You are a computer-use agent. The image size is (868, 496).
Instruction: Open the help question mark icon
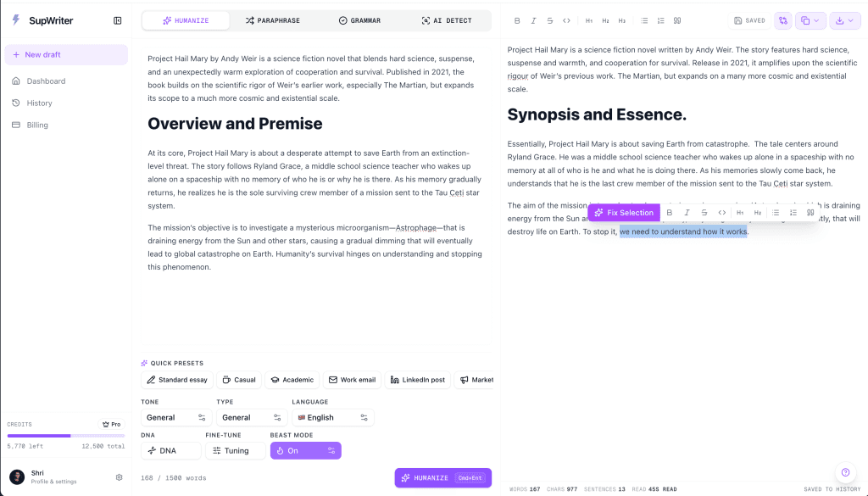click(845, 472)
